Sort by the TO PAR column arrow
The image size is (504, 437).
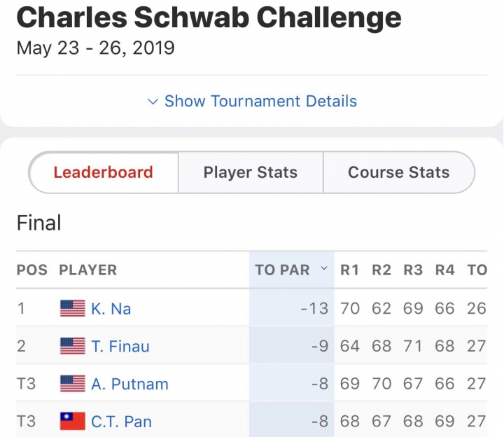[323, 269]
